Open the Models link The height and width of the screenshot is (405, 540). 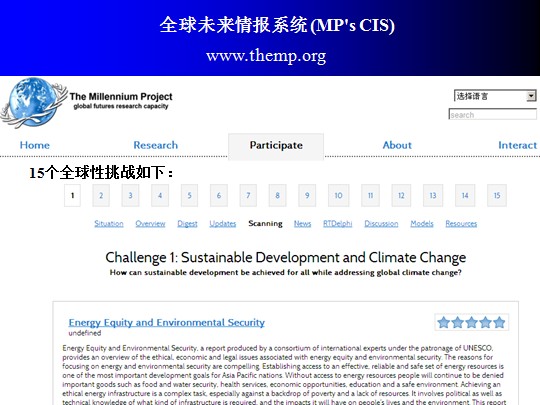(x=422, y=224)
